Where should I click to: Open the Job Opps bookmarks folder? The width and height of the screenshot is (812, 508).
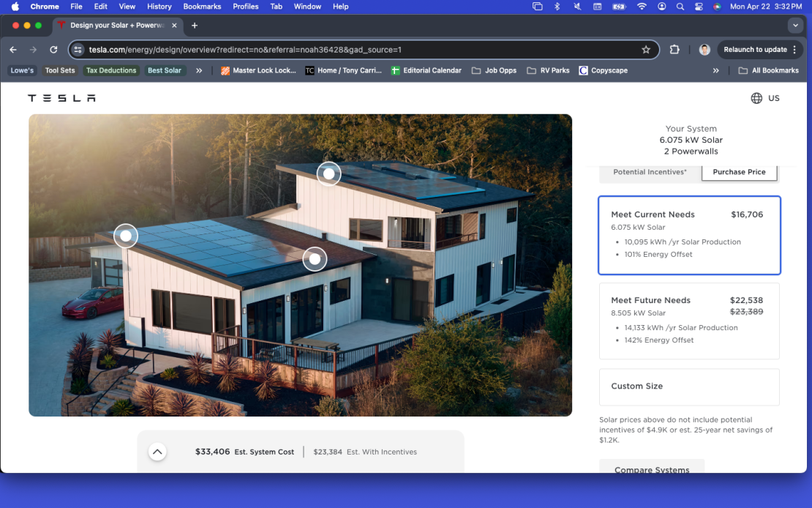coord(494,70)
